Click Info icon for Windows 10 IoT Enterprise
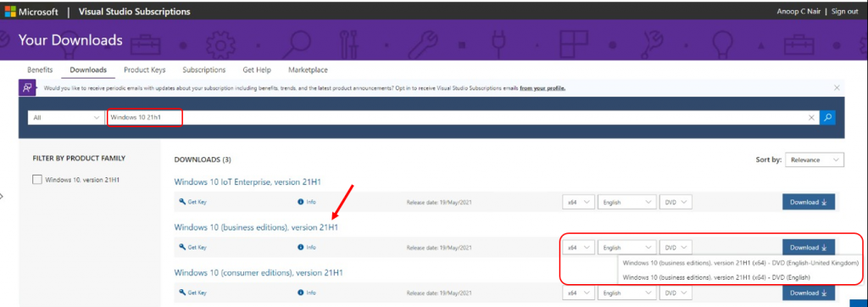The height and width of the screenshot is (307, 868). (301, 202)
